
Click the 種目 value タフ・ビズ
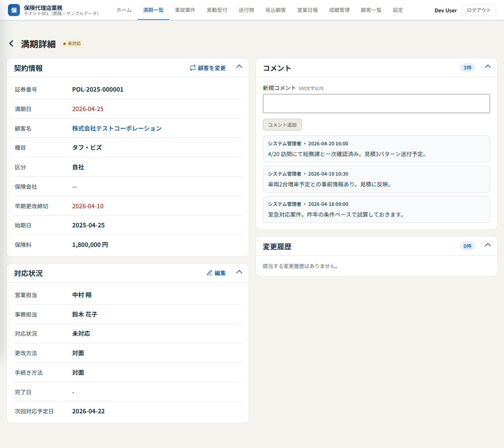pyautogui.click(x=87, y=148)
